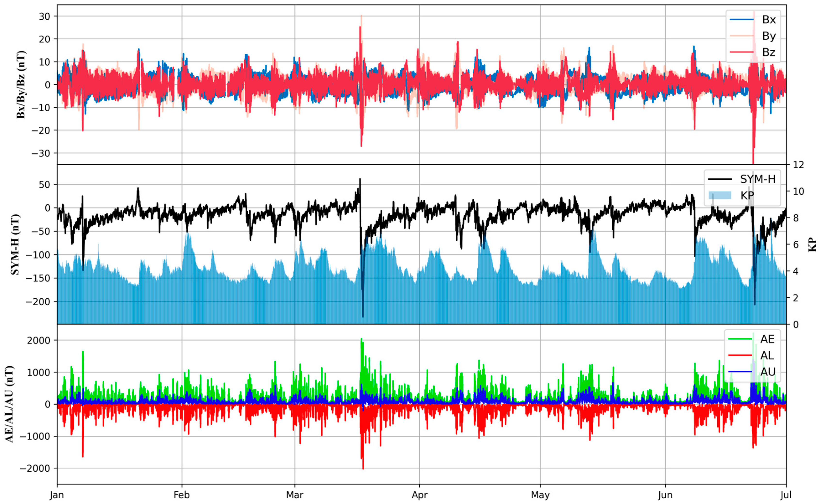The height and width of the screenshot is (504, 820).
Task: Click the −30 tick on the top panel
Action: 41,153
